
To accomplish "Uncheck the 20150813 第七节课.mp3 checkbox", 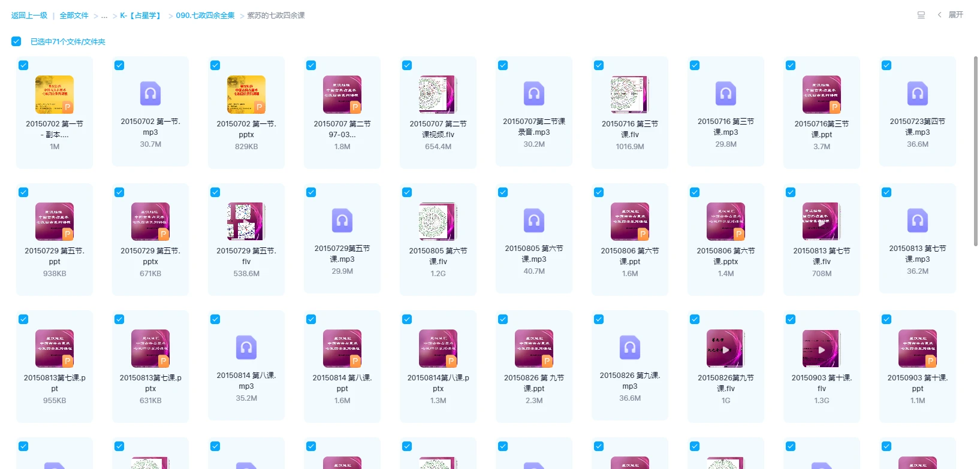I will point(886,192).
